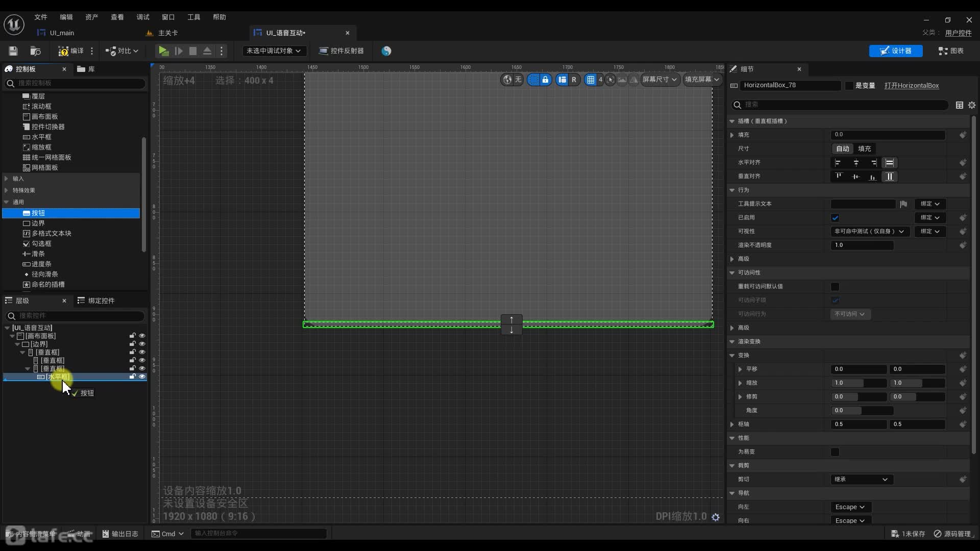Toggle dashed outline display in viewport
Image resolution: width=980 pixels, height=551 pixels.
click(x=533, y=79)
